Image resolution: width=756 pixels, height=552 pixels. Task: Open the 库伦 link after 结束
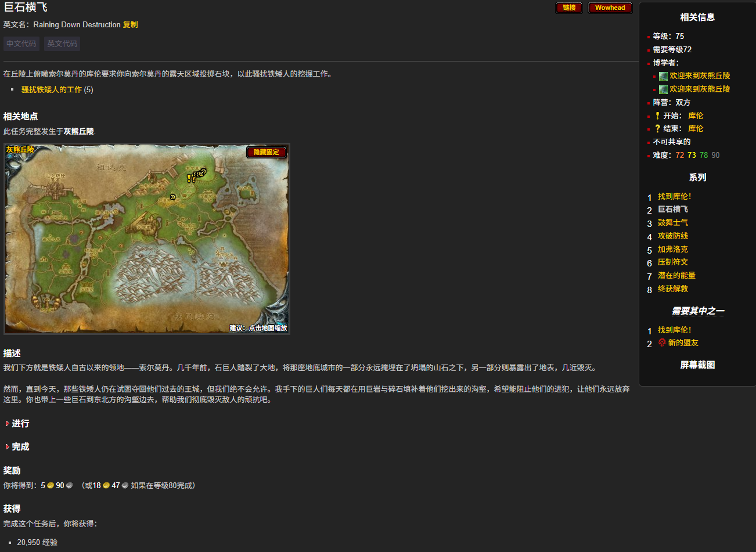click(x=696, y=128)
